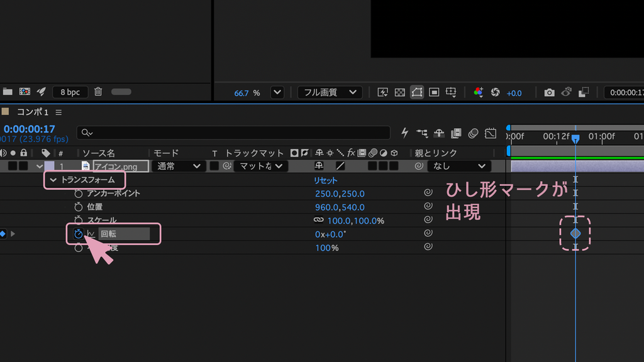Click the rotation stopwatch icon
Viewport: 644px width, 362px height.
[78, 234]
